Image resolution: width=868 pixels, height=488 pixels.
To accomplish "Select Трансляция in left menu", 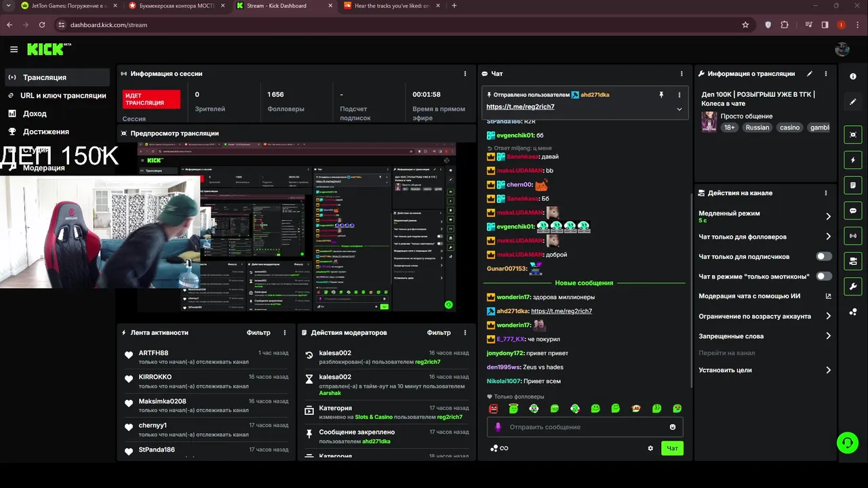I will tap(57, 77).
